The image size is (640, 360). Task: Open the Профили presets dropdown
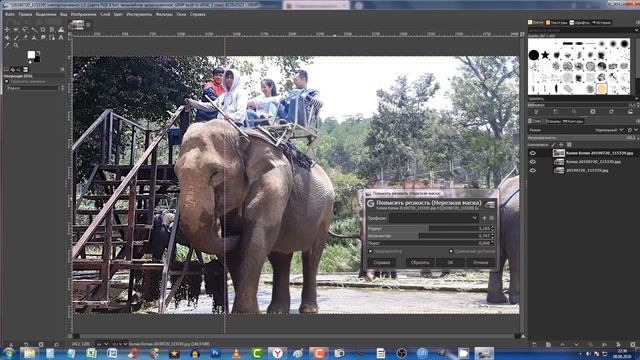pos(434,218)
